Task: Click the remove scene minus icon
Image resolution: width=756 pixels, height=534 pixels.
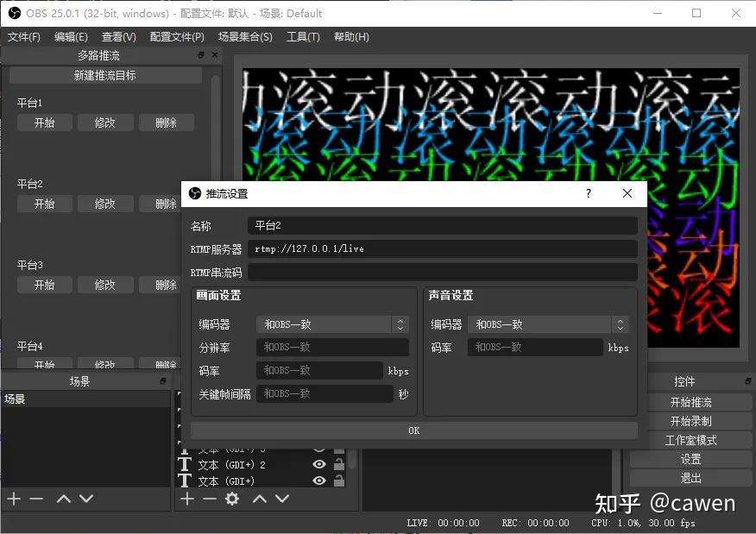Action: pos(35,499)
